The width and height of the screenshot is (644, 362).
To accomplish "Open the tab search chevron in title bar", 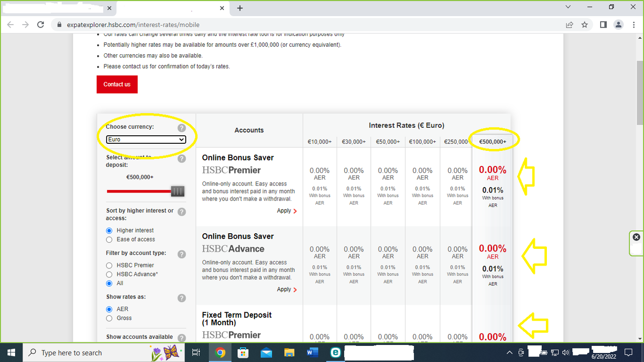I will (568, 7).
